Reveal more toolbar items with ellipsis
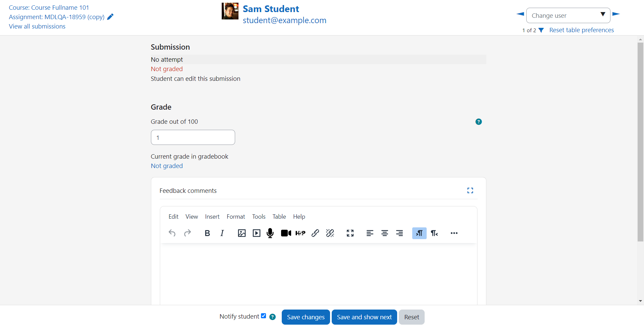 [x=454, y=233]
